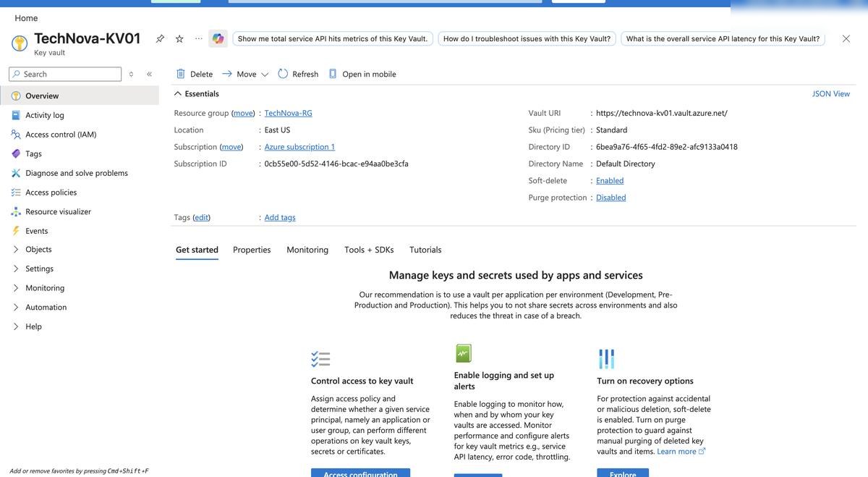Switch to the Properties tab

[x=252, y=250]
